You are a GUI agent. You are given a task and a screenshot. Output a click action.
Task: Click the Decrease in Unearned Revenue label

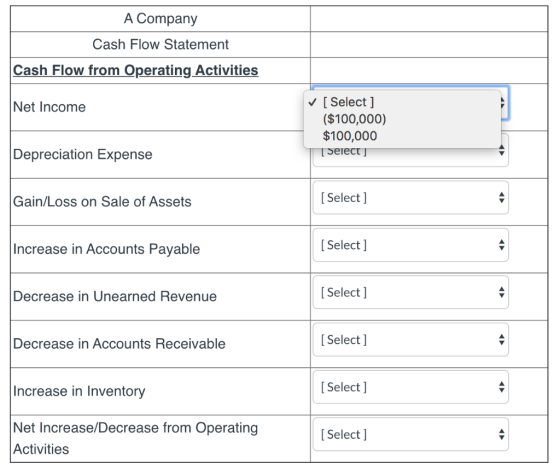[115, 296]
